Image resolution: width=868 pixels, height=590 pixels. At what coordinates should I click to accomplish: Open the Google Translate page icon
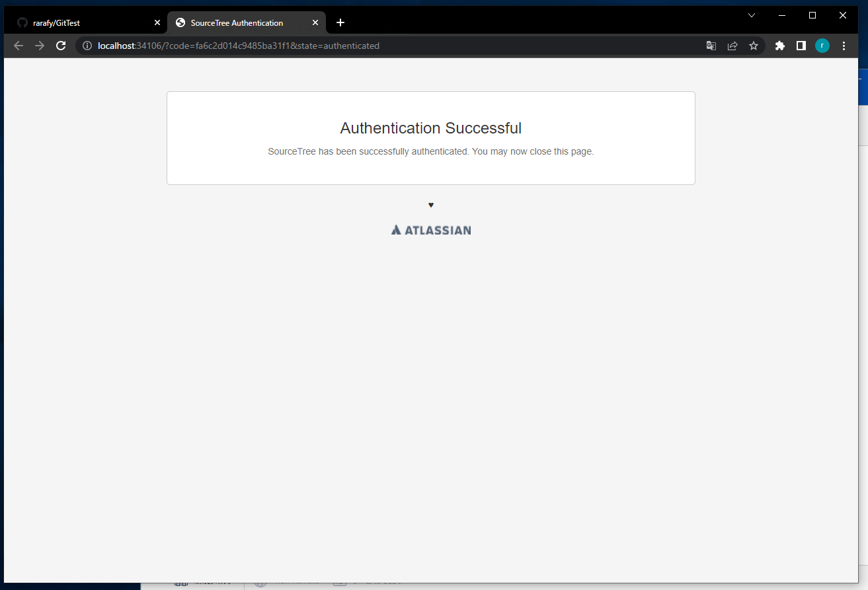coord(711,46)
